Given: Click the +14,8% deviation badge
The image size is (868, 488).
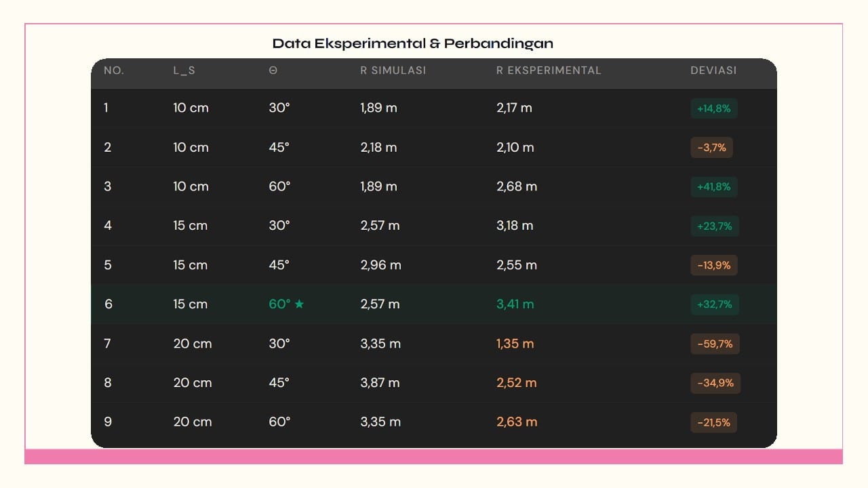Looking at the screenshot, I should pyautogui.click(x=713, y=108).
